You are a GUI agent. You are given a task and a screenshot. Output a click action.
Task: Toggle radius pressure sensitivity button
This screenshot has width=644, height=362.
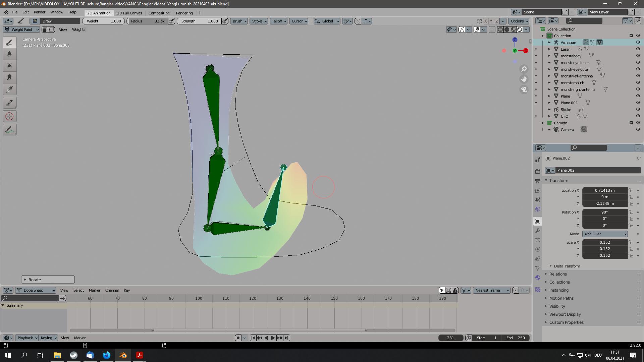tap(171, 21)
